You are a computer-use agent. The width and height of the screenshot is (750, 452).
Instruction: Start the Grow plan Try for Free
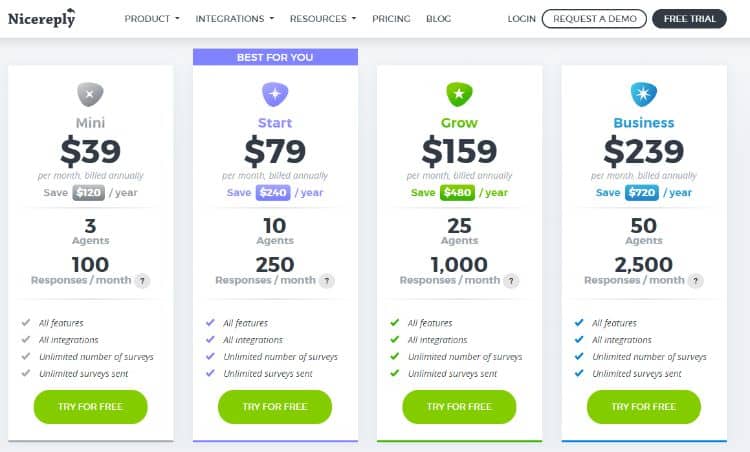[x=459, y=407]
